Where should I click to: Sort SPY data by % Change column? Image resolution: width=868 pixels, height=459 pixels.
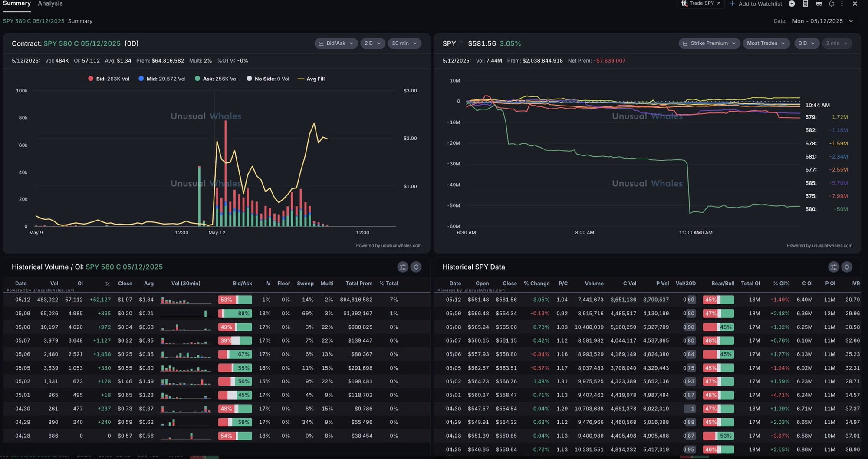[x=536, y=284]
